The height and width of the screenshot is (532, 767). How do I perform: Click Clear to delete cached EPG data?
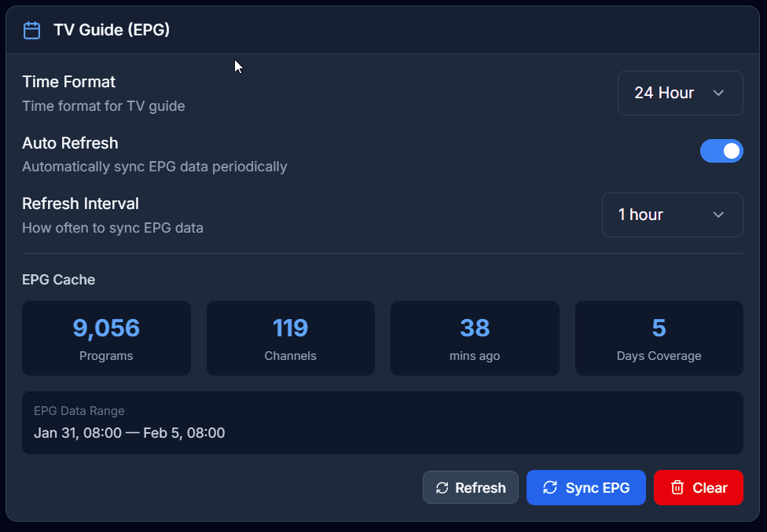click(698, 487)
